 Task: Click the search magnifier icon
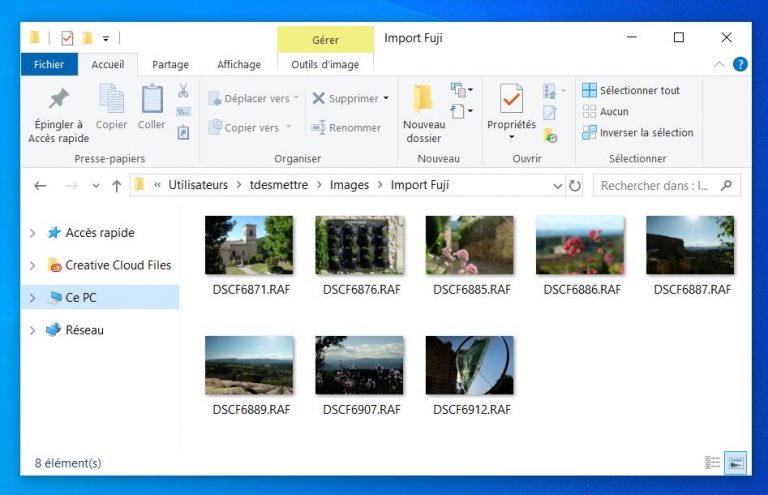pyautogui.click(x=726, y=185)
